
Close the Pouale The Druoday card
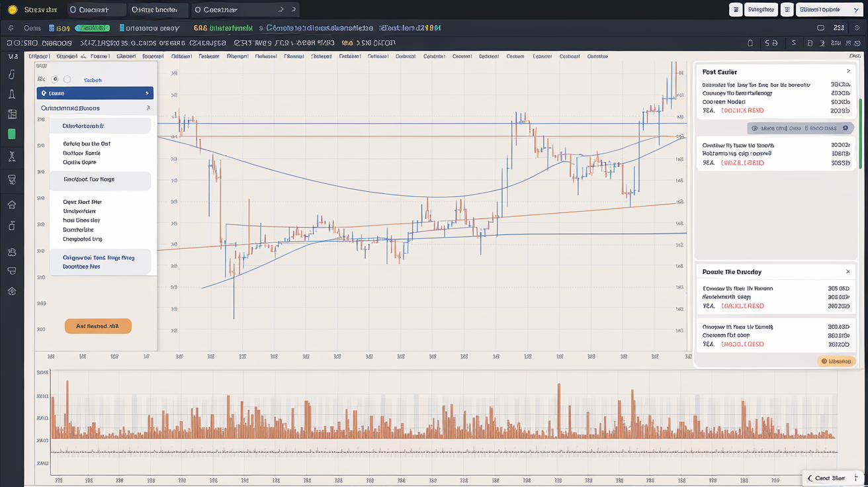(848, 272)
